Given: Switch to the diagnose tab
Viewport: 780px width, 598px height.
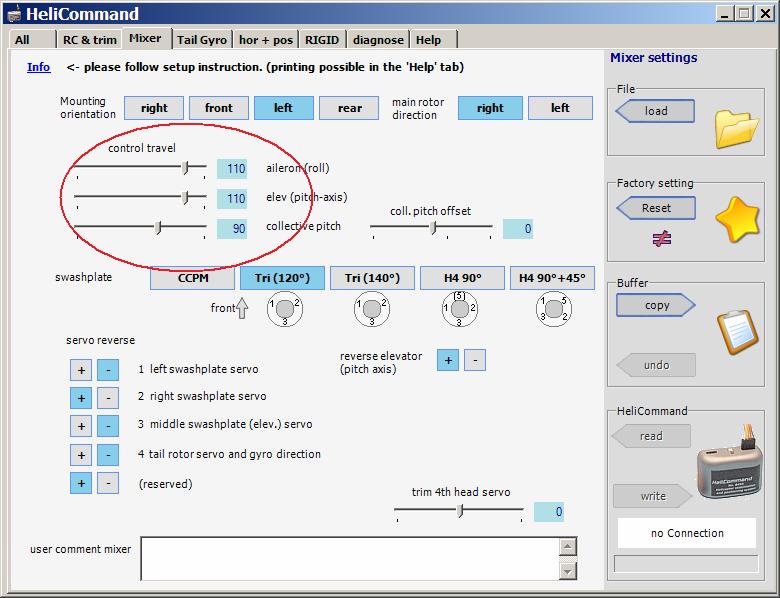Looking at the screenshot, I should [378, 39].
